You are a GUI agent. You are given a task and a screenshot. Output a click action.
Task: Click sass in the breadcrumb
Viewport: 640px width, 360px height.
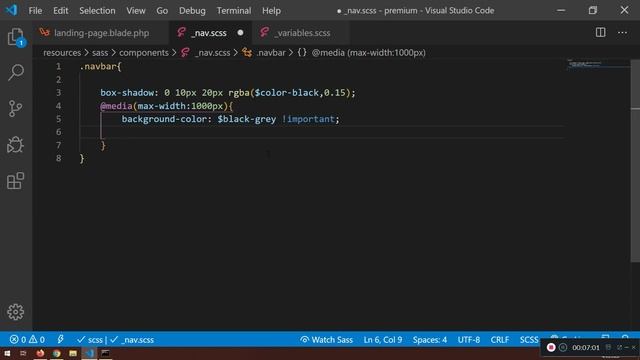pyautogui.click(x=100, y=53)
